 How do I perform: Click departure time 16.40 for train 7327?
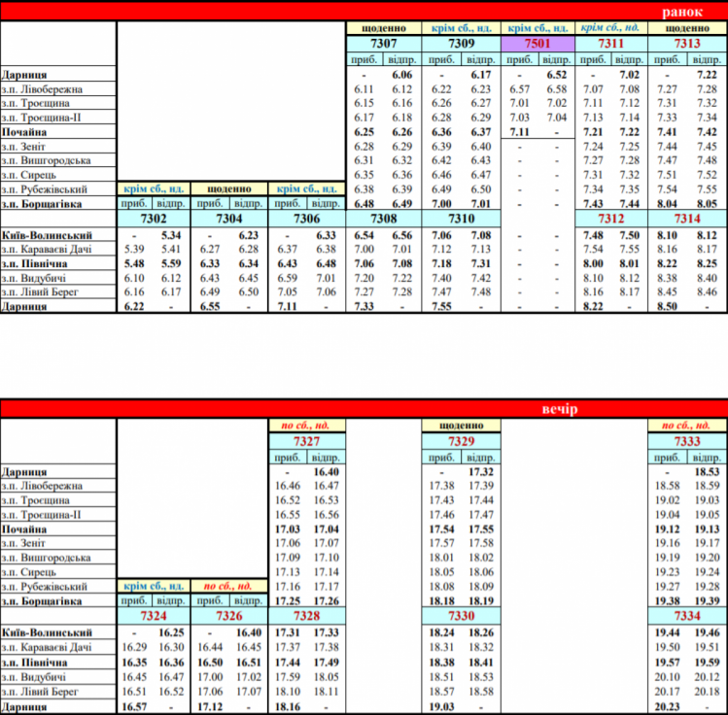click(327, 472)
